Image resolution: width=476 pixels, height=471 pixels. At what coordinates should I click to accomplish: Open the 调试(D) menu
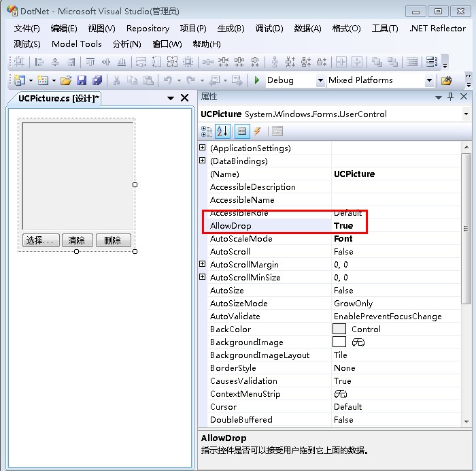[x=269, y=29]
